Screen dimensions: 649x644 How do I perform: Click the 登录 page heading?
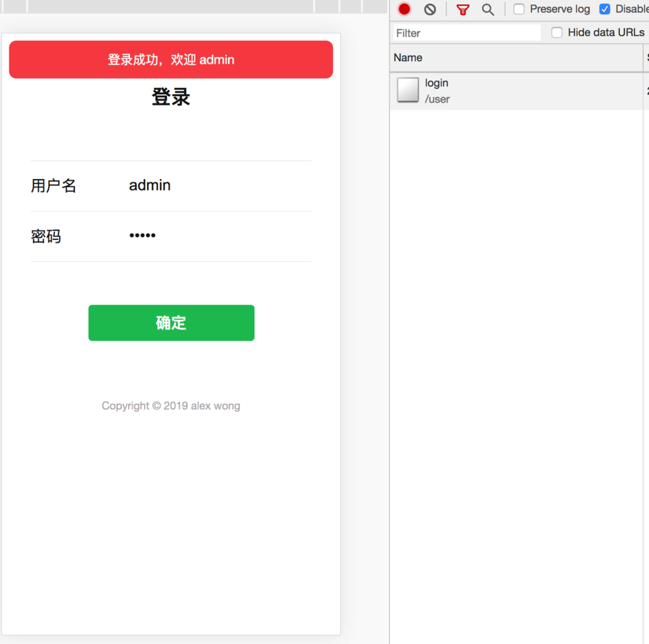tap(170, 97)
